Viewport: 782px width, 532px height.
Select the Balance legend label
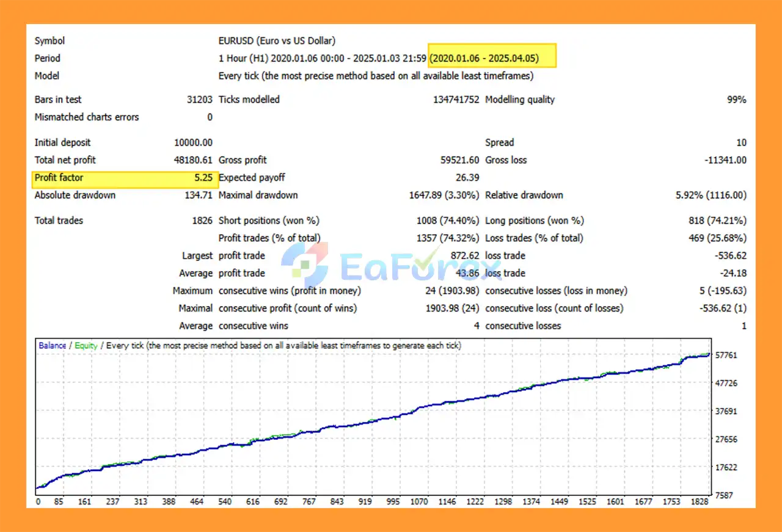point(51,345)
